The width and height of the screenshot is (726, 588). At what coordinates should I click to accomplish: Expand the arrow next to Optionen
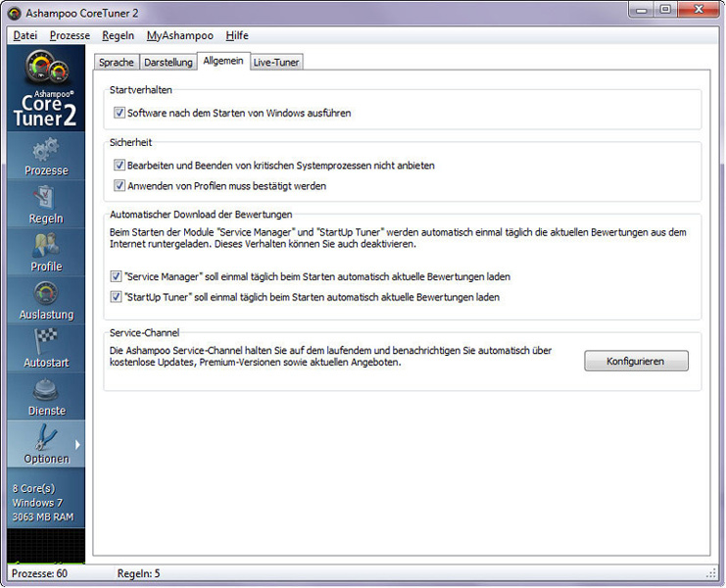coord(77,445)
